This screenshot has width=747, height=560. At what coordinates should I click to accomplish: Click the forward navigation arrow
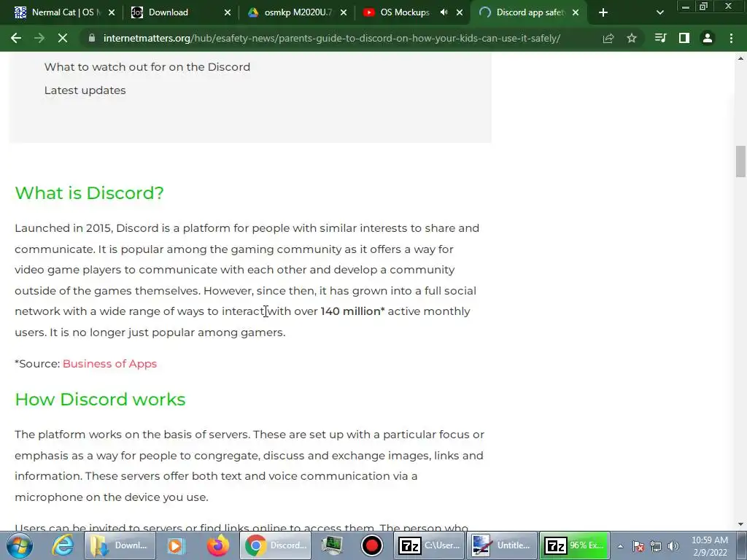[x=39, y=38]
